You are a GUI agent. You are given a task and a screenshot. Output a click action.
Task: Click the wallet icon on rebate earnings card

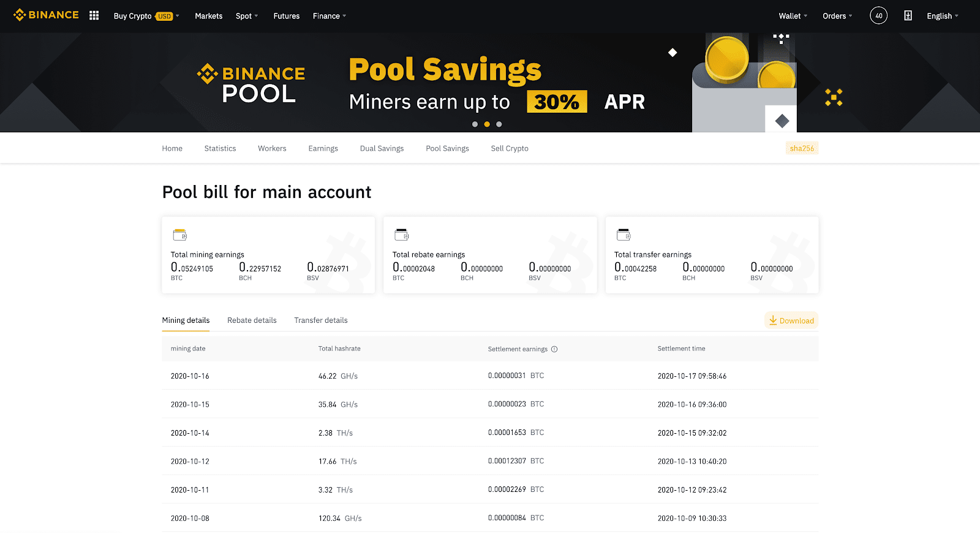tap(401, 235)
